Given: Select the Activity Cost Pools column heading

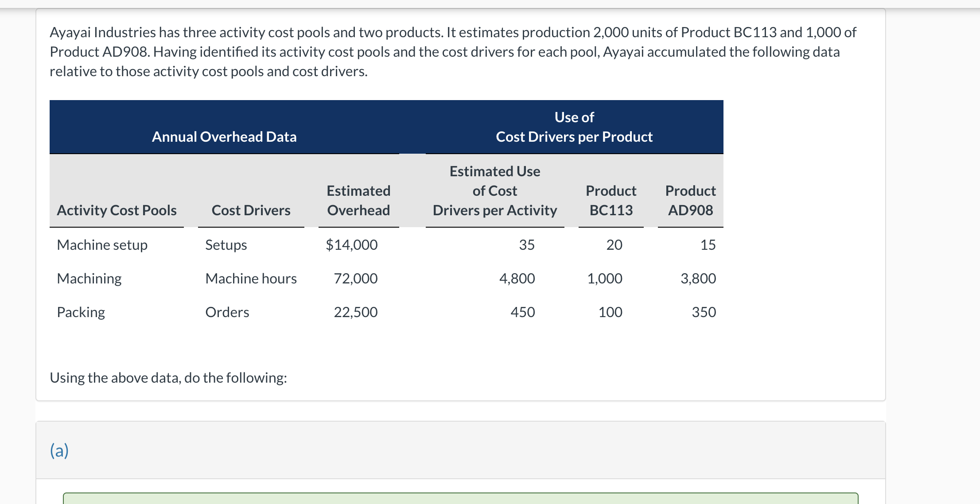Looking at the screenshot, I should coord(117,210).
